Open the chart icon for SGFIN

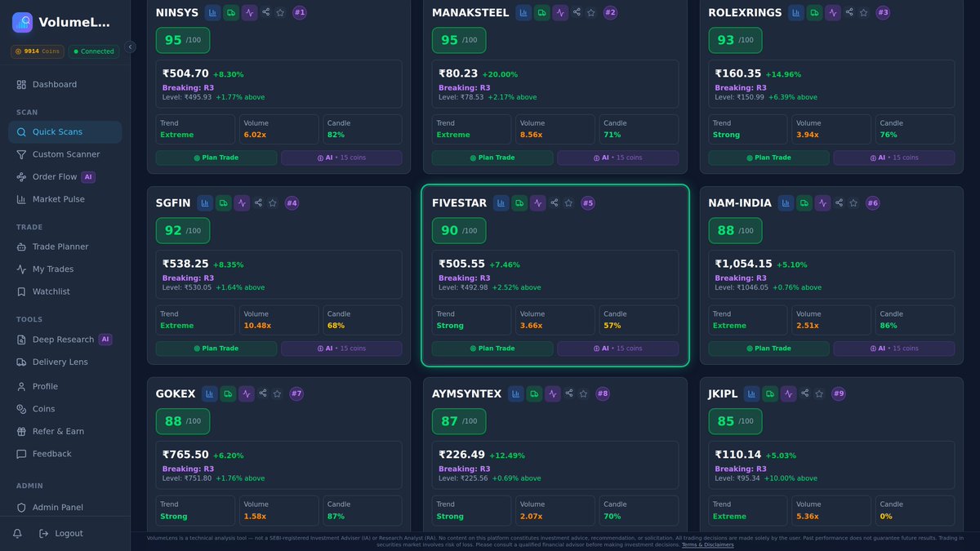[204, 203]
